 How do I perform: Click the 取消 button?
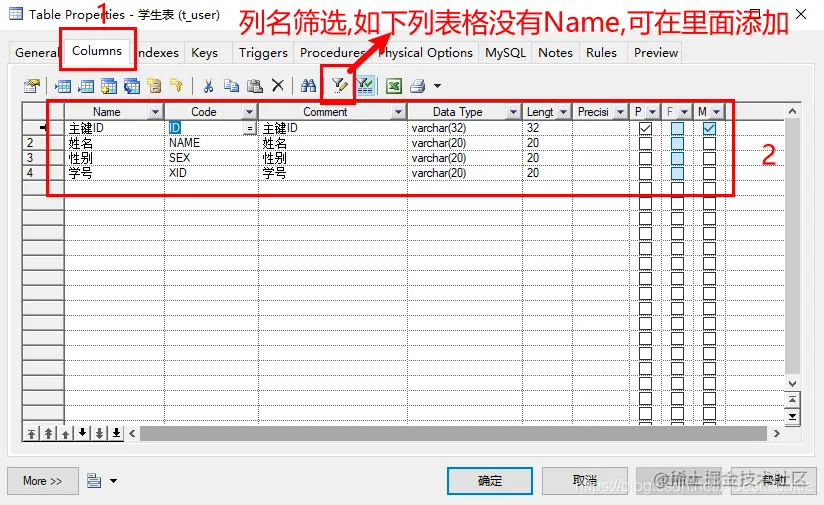585,481
